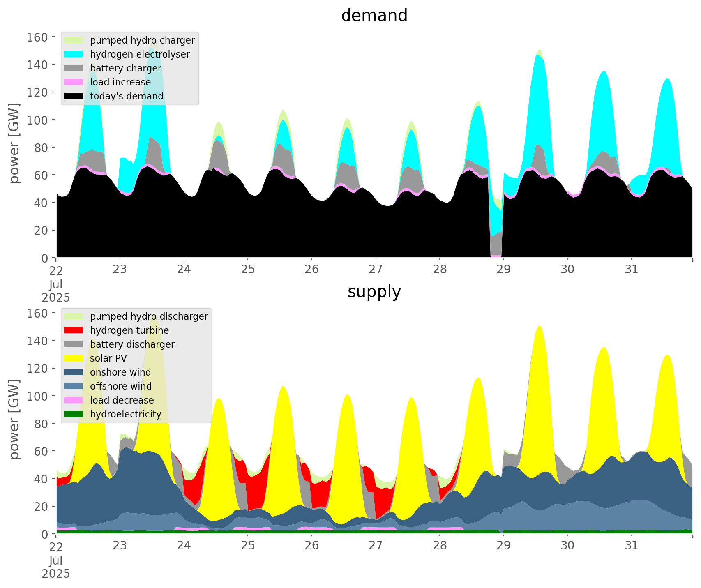
Task: Click date tick 26 on the supply chart
Action: [x=312, y=546]
